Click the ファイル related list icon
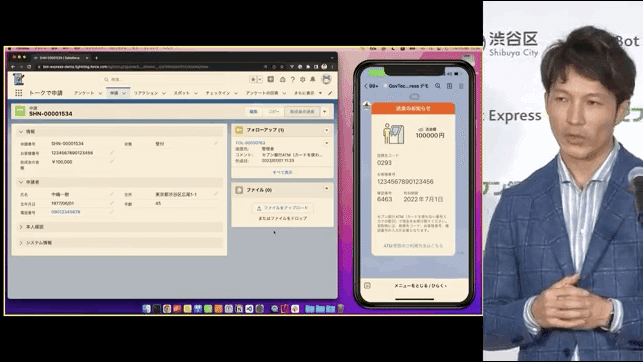The height and width of the screenshot is (362, 643). tap(239, 190)
